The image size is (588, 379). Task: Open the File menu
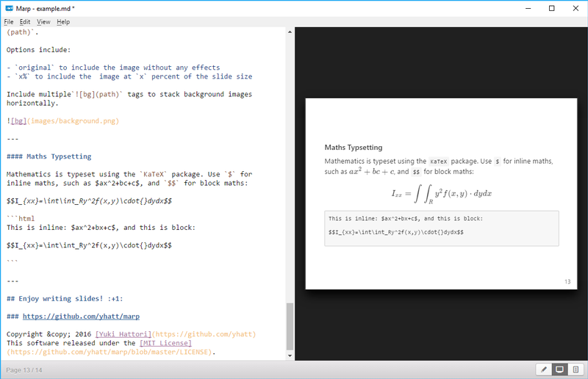[x=9, y=22]
